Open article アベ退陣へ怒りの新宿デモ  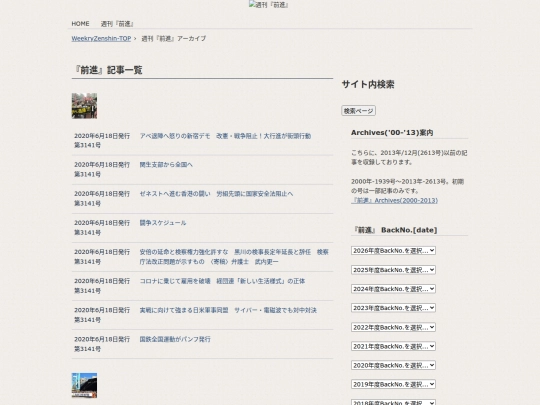point(225,136)
